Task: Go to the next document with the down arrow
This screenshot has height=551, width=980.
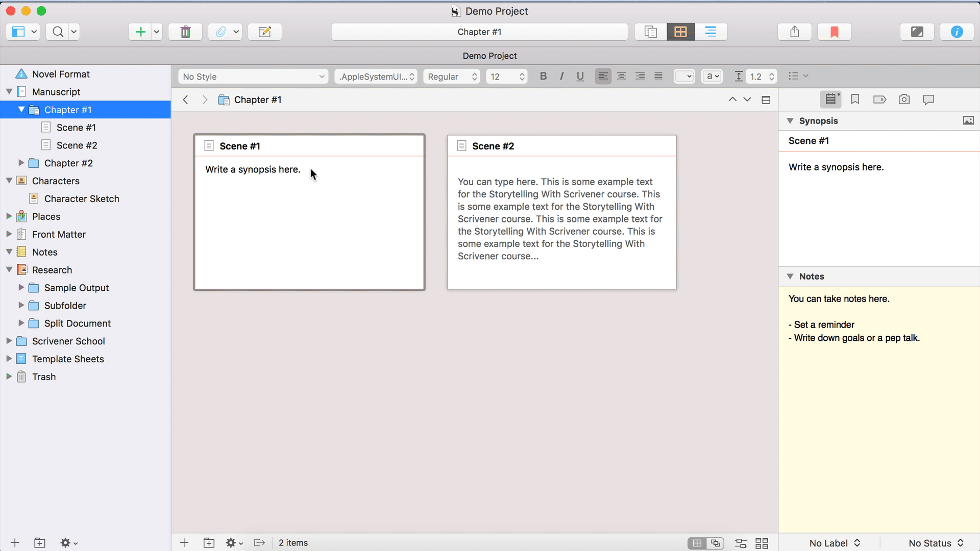Action: coord(747,99)
